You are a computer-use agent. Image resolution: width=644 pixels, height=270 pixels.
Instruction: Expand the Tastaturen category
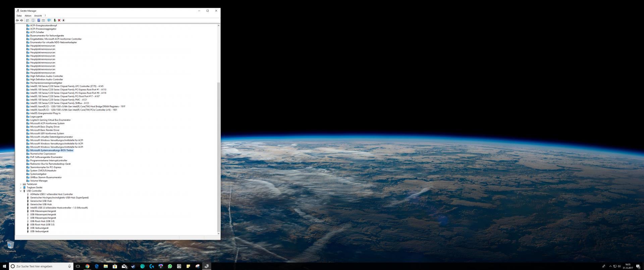pos(21,184)
